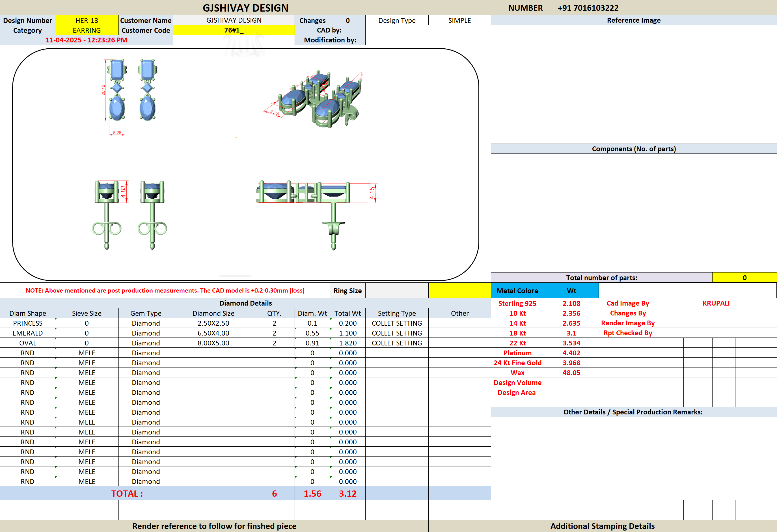
Task: Select the 0.55 diamond weight cell
Action: point(312,333)
